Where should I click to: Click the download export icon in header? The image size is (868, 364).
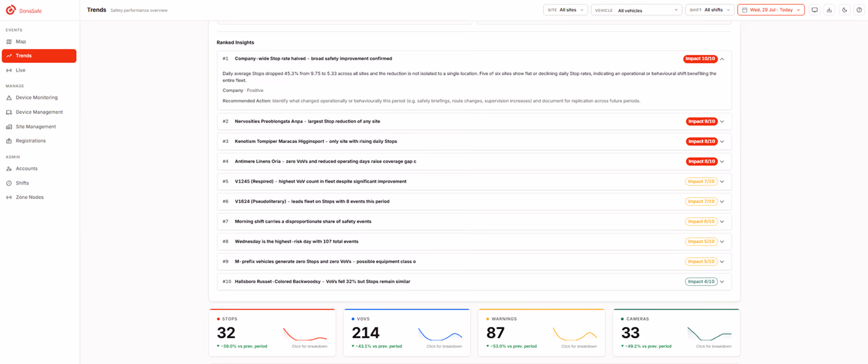829,10
